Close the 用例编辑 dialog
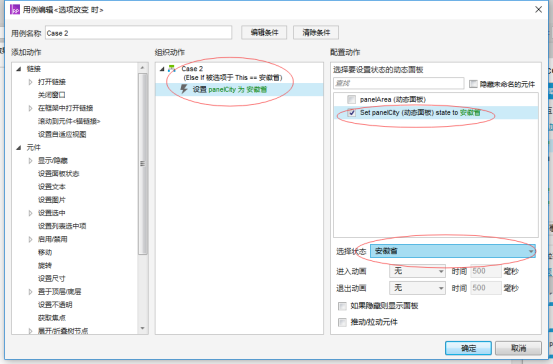Image resolution: width=553 pixels, height=364 pixels. pyautogui.click(x=538, y=10)
